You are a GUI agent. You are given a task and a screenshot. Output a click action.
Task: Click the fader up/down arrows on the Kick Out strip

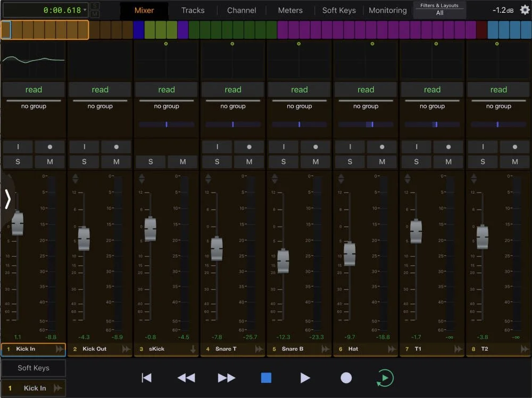point(76,178)
